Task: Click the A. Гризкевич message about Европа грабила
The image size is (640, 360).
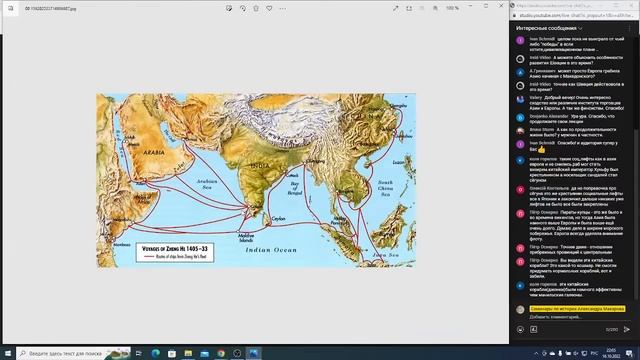Action: pyautogui.click(x=574, y=73)
